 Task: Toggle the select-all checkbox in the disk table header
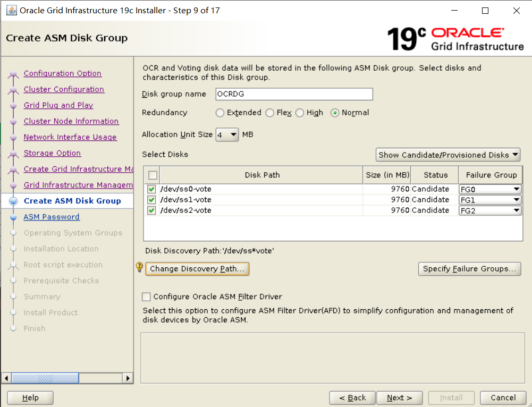[153, 175]
